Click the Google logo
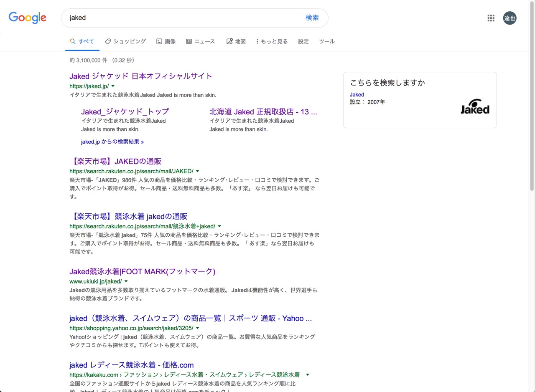This screenshot has width=535, height=392. 28,18
